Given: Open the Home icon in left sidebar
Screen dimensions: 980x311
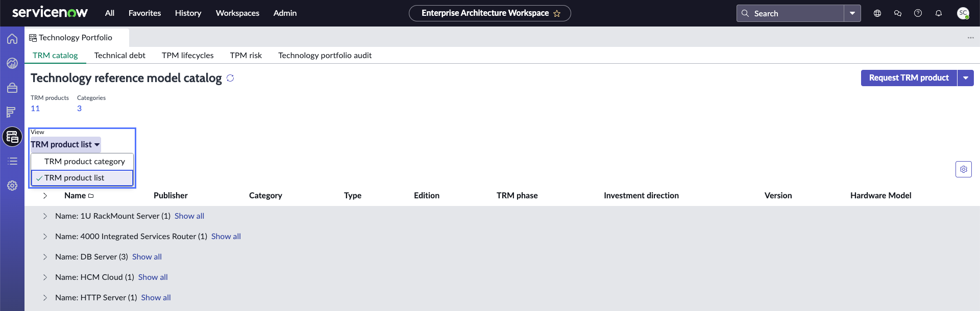Looking at the screenshot, I should pos(12,39).
